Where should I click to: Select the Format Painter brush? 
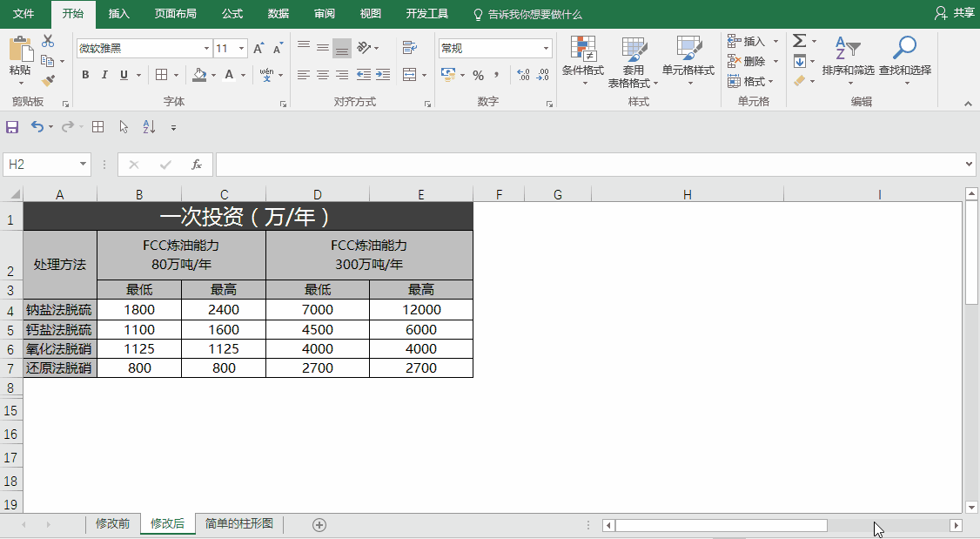point(48,80)
